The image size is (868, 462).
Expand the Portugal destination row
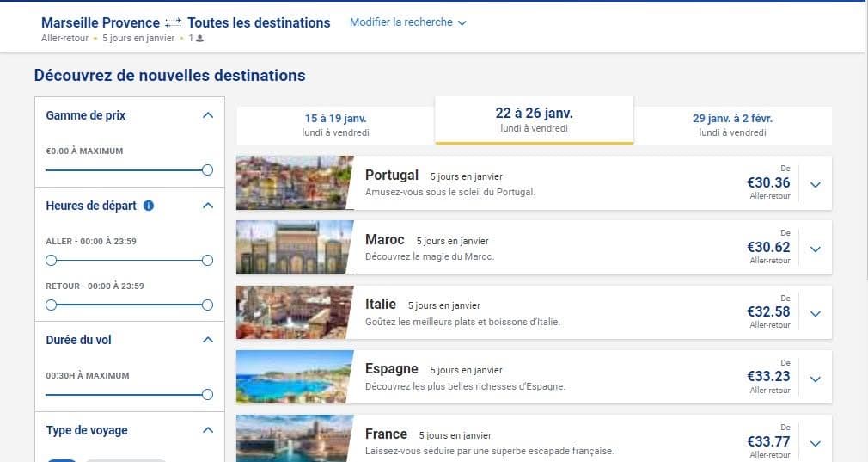point(816,184)
